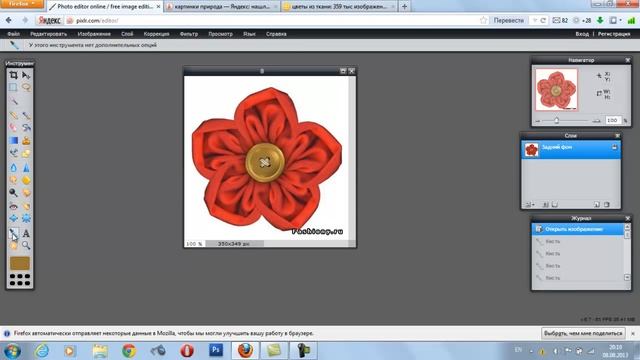Maximize the image canvas window
Screen dimensions: 640x360
click(343, 71)
